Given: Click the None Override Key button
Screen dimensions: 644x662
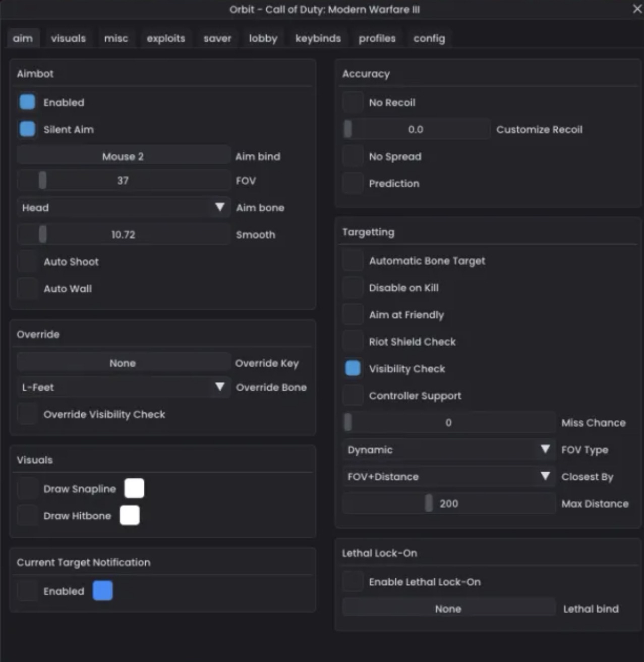Looking at the screenshot, I should click(124, 363).
